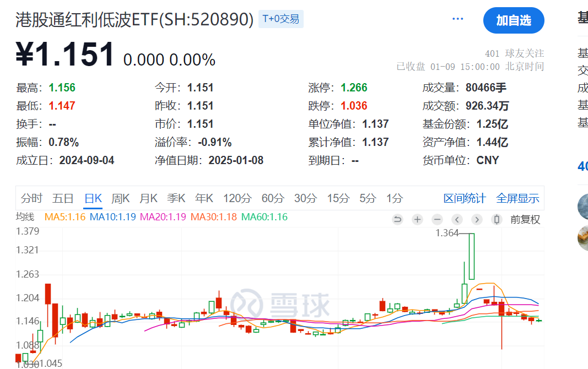588x369 pixels.
Task: Click the 净值日期 date 2025-01-08
Action: [236, 160]
